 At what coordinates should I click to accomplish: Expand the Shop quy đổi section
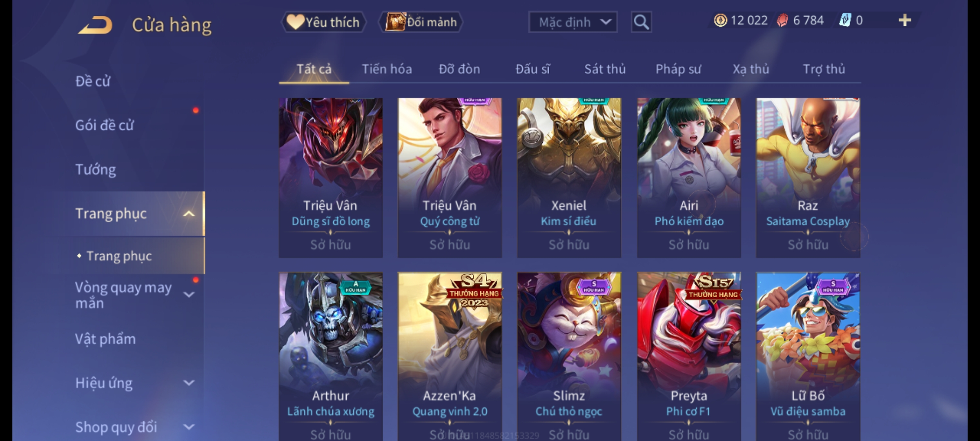coord(189,427)
